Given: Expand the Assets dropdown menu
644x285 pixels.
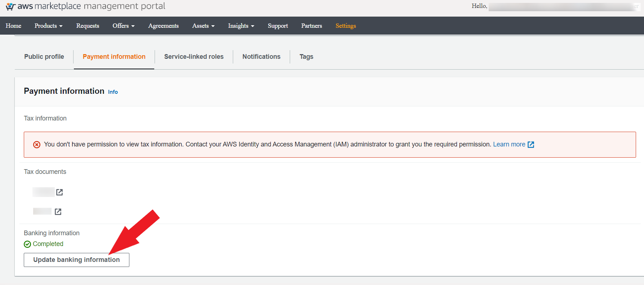Looking at the screenshot, I should coord(203,26).
